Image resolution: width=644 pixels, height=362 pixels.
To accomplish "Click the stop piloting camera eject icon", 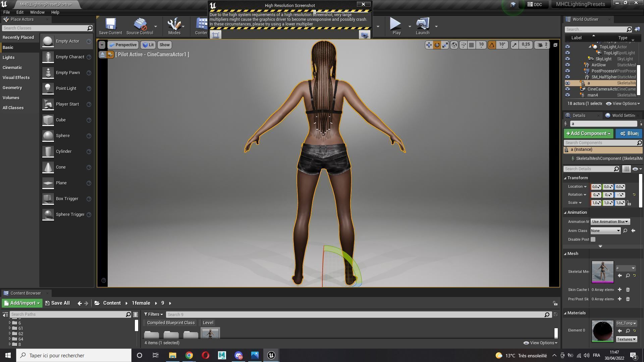I will coord(102,55).
